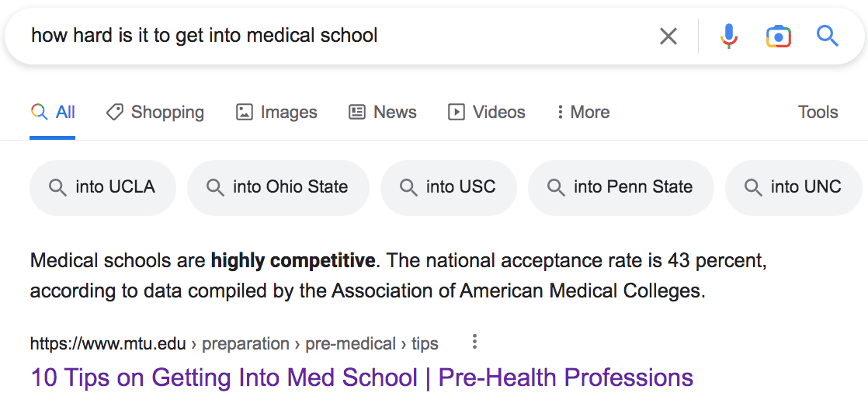
Task: Switch to the Images tab
Action: click(276, 113)
